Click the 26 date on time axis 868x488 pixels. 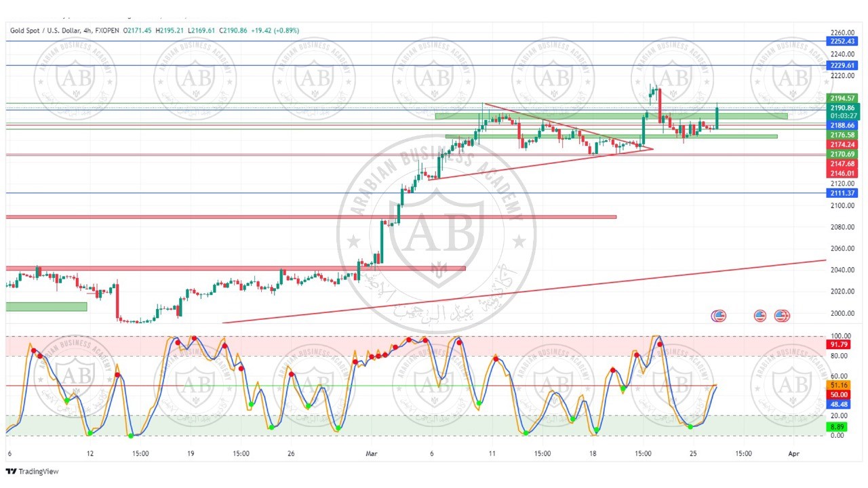pyautogui.click(x=291, y=453)
